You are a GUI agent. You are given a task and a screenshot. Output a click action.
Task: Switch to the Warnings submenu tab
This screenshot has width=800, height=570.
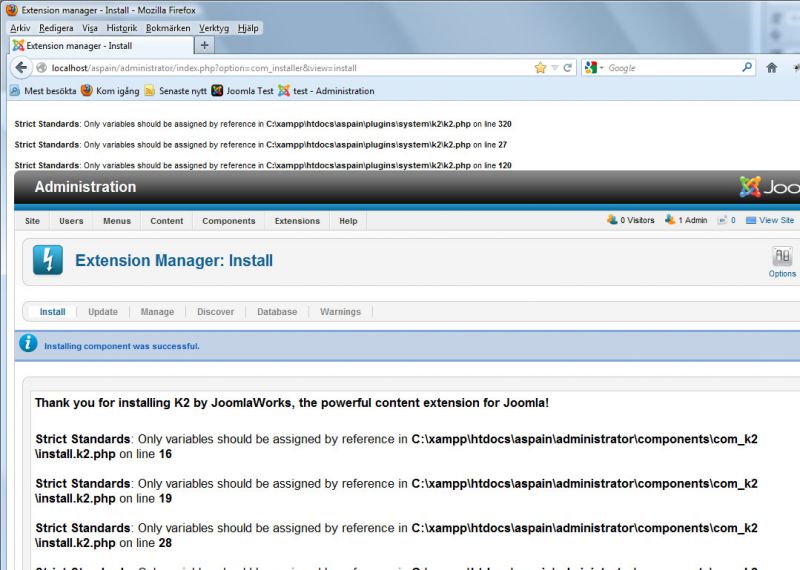pyautogui.click(x=340, y=312)
